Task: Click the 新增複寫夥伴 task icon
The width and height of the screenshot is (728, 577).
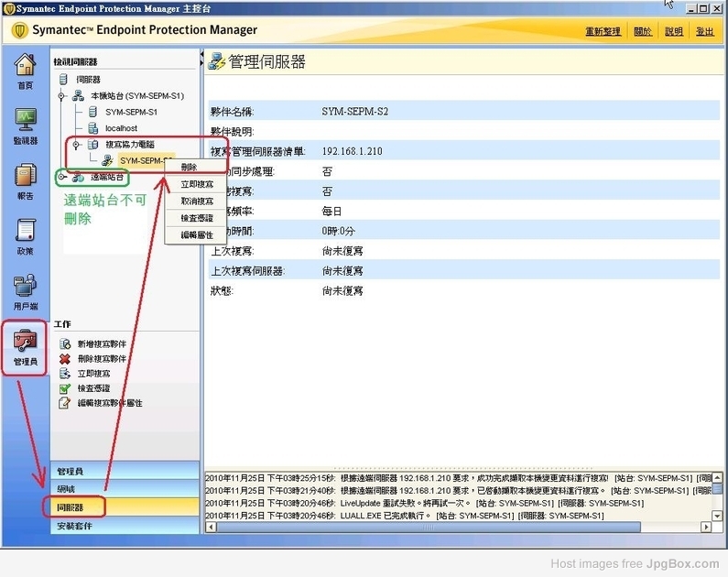Action: [x=64, y=344]
